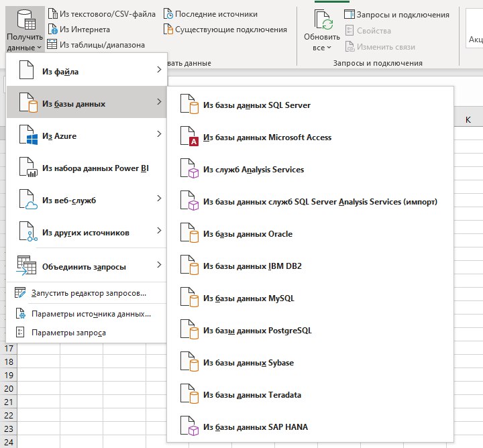Click the Teradata database icon

pyautogui.click(x=189, y=394)
